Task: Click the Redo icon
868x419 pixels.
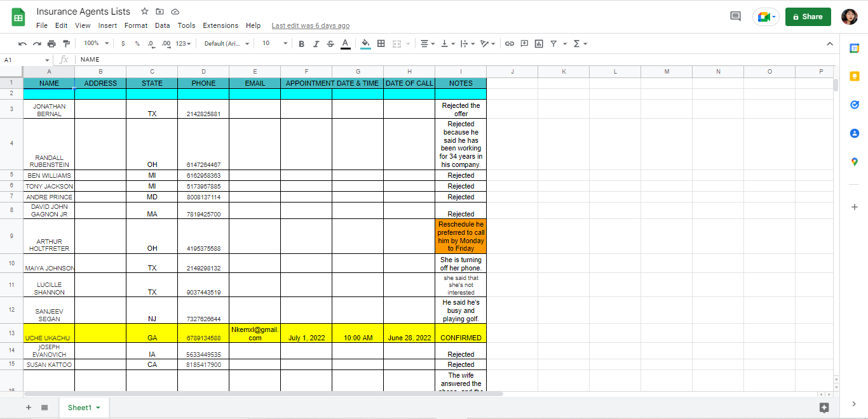Action: coord(37,44)
